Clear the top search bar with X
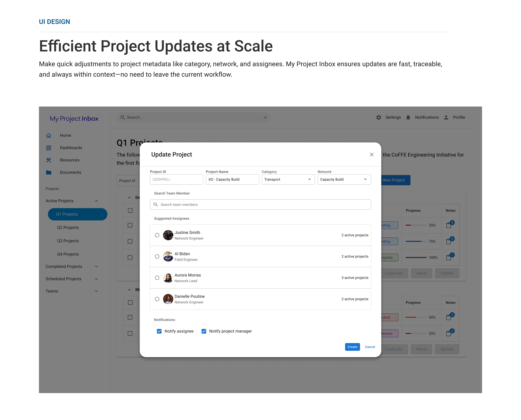521x420 pixels. click(x=265, y=117)
